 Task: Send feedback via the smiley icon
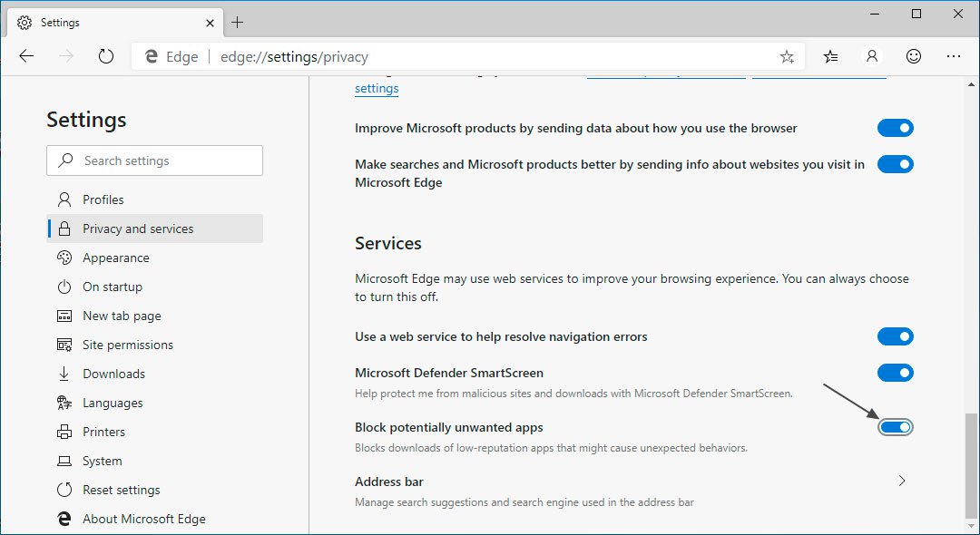click(x=914, y=56)
